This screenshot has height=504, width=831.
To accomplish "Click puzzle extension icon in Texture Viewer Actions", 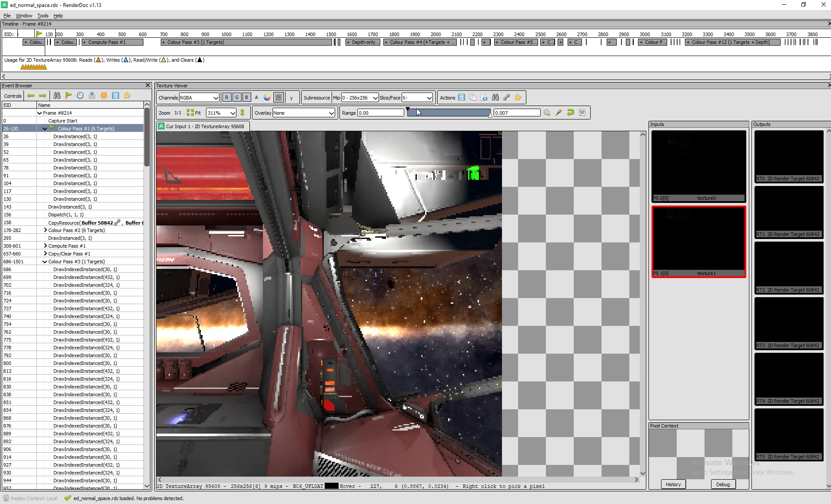I will pyautogui.click(x=518, y=97).
